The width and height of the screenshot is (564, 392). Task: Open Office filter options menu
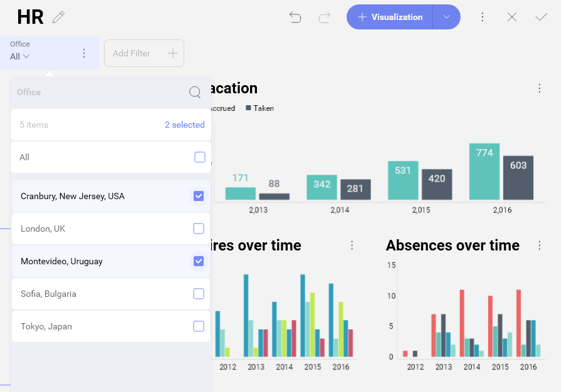(x=84, y=53)
